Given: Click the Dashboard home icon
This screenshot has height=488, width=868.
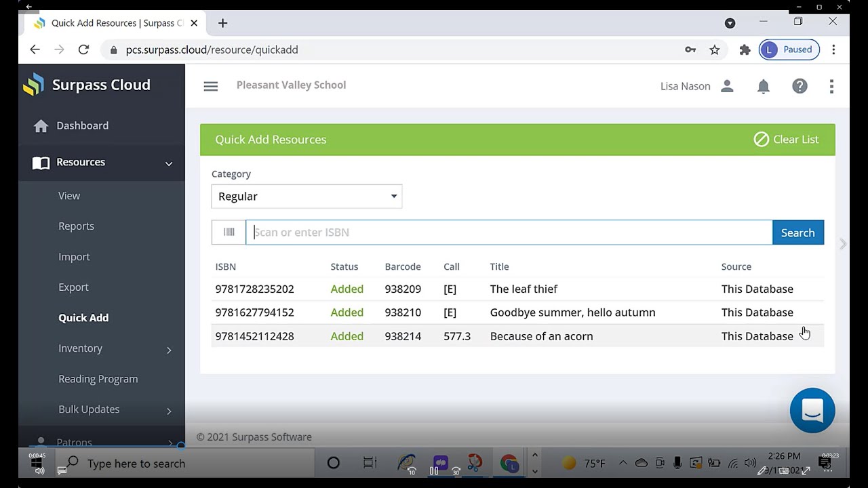Looking at the screenshot, I should point(41,126).
